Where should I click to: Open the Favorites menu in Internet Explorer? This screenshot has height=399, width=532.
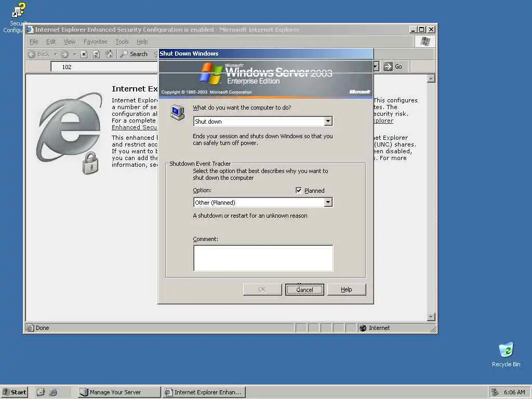pos(96,42)
